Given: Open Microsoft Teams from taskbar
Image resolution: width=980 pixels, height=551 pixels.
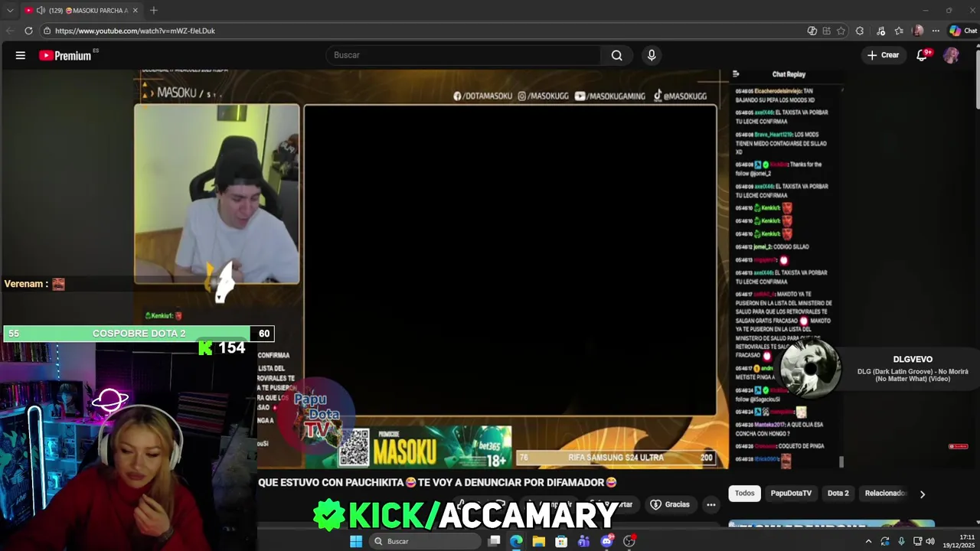Looking at the screenshot, I should tap(584, 541).
